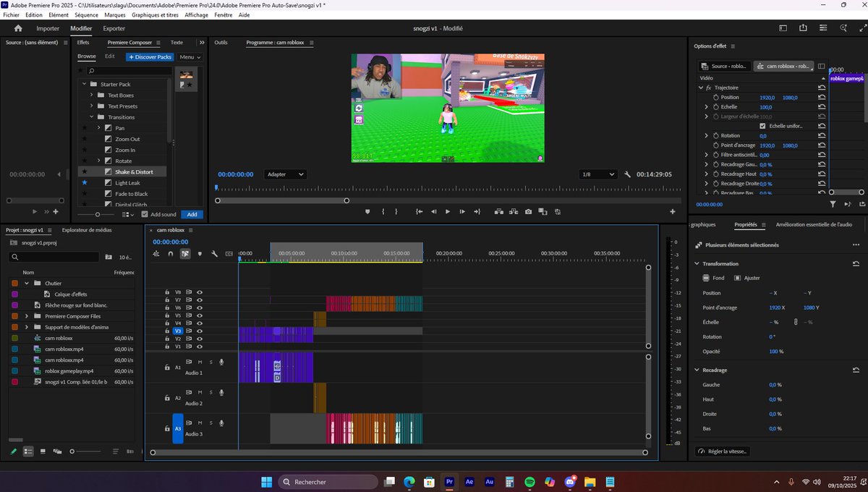Click the Mark Out brace icon
868x492 pixels.
396,211
